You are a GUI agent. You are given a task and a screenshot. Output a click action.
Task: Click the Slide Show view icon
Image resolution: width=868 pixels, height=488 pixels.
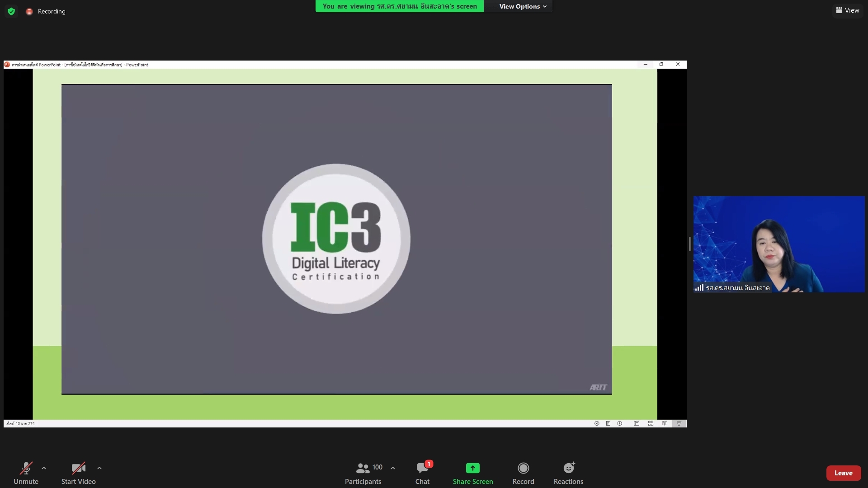(x=679, y=423)
